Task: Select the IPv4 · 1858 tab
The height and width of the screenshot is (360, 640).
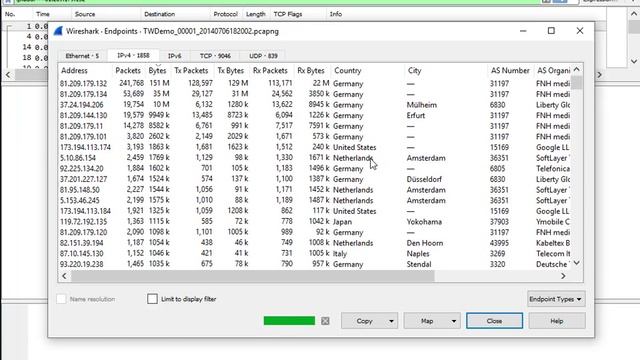Action: pos(133,56)
